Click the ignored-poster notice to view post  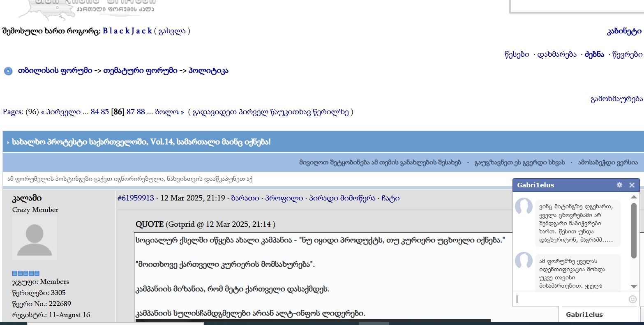(x=130, y=179)
